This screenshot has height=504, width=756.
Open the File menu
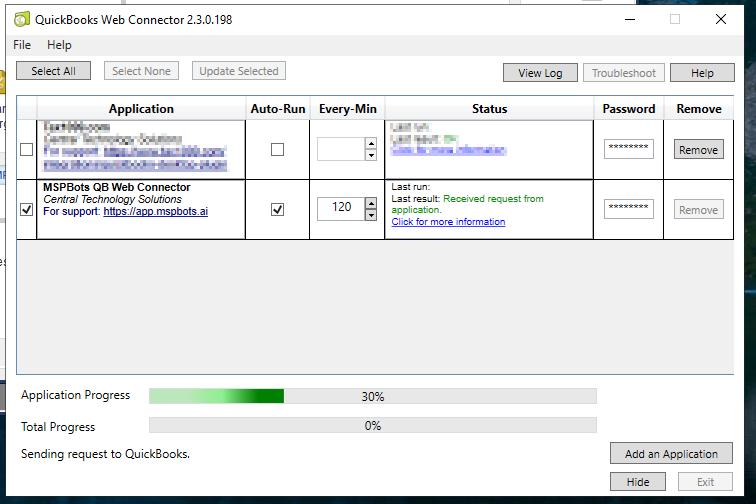point(22,45)
